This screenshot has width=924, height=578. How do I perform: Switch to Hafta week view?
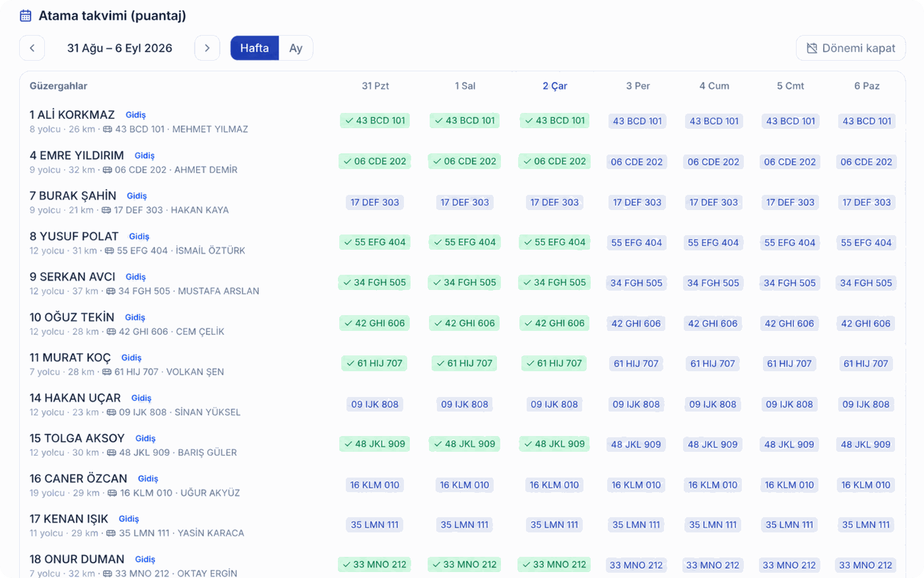(255, 48)
